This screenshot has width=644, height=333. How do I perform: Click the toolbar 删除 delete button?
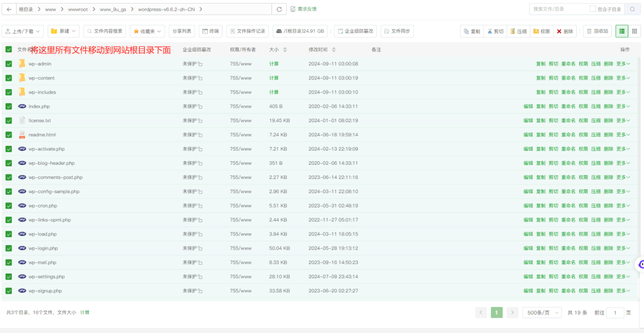[565, 31]
